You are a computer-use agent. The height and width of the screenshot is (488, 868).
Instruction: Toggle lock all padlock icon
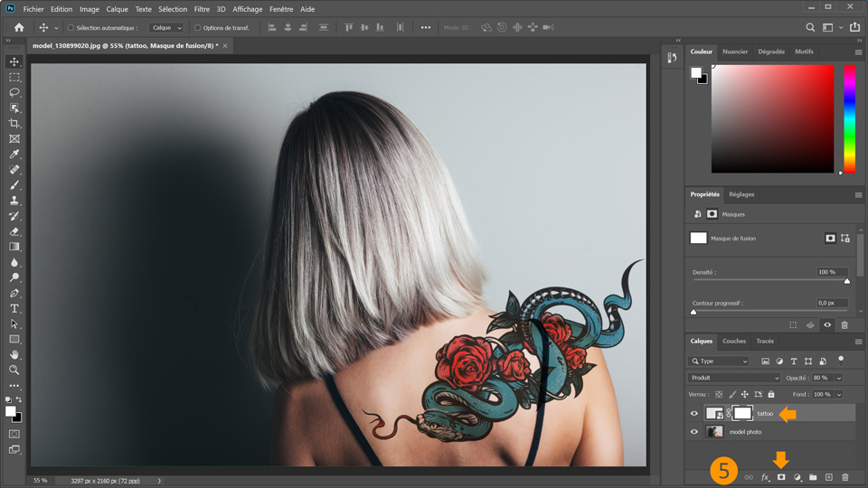(x=771, y=395)
